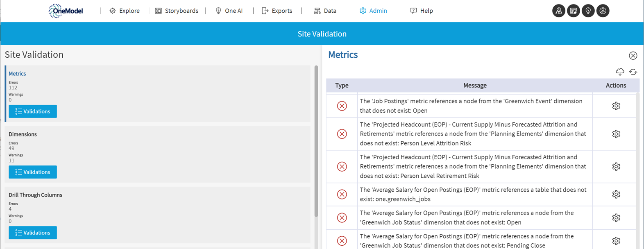Click the org hierarchy icon in top bar
Viewport: 644px width, 249px height.
(x=558, y=11)
